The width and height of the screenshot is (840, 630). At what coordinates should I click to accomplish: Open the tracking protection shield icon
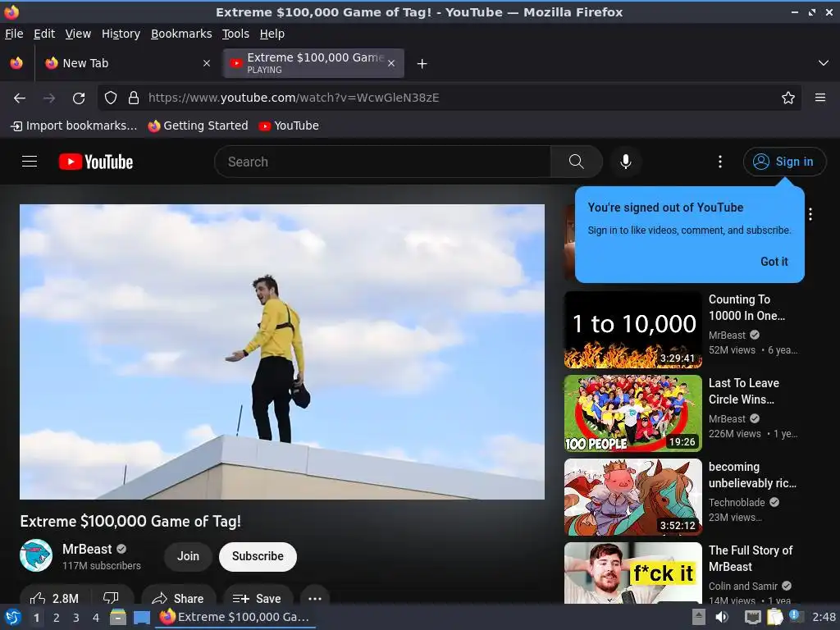pyautogui.click(x=111, y=98)
